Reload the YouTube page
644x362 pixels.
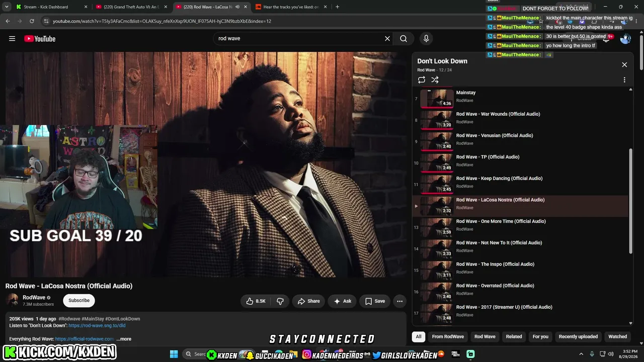click(32, 21)
